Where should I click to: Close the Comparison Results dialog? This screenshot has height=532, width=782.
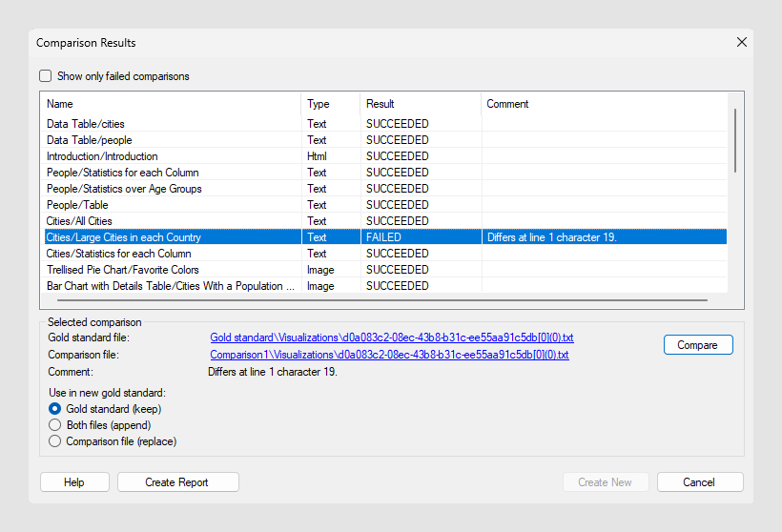(x=742, y=42)
